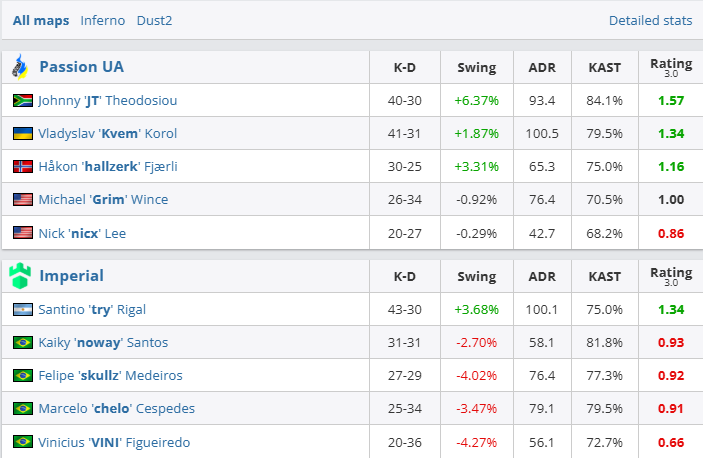Click South African flag beside JT
Viewport: 703px width, 458px height.
click(x=23, y=100)
